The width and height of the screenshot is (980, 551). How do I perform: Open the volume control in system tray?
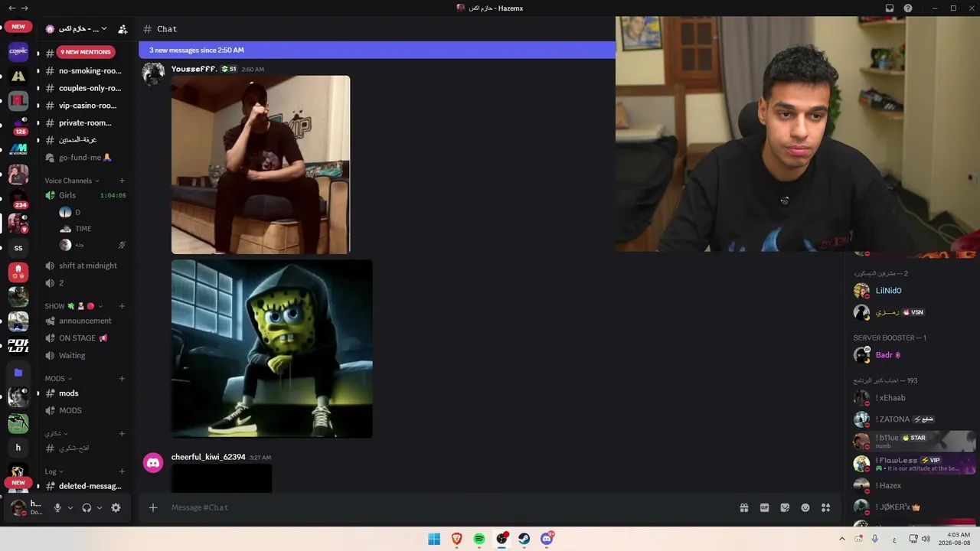click(926, 539)
